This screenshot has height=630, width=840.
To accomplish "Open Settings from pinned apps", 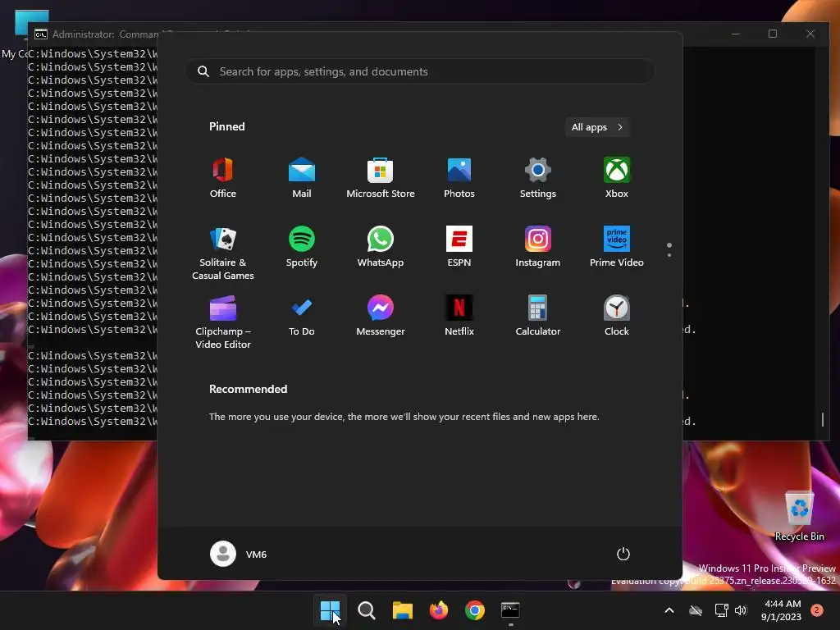I will pos(538,178).
